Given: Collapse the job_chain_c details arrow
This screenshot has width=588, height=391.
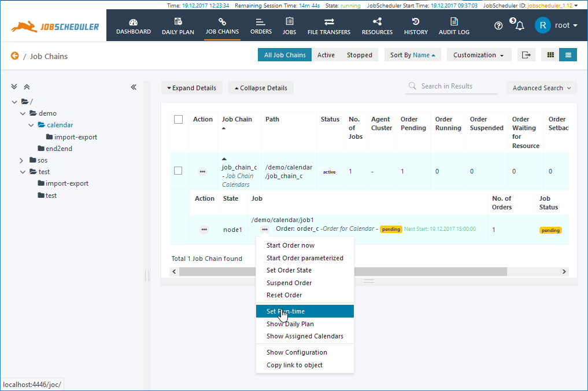Looking at the screenshot, I should [x=224, y=159].
